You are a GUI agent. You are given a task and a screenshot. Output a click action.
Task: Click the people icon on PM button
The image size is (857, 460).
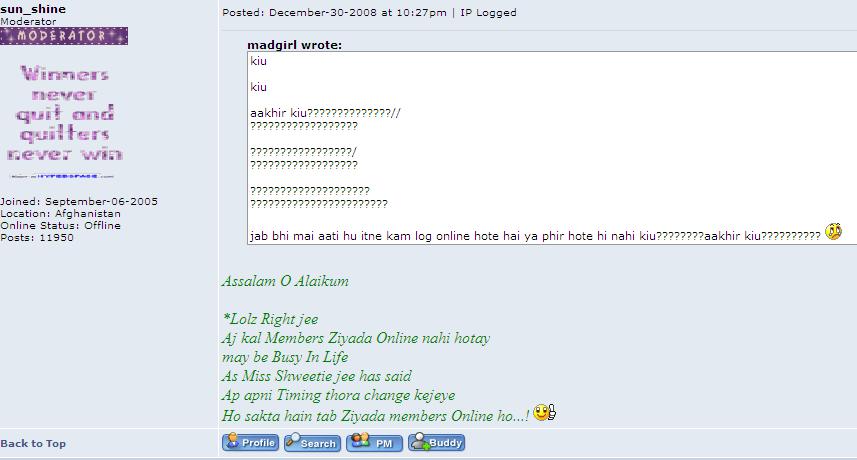tap(360, 440)
